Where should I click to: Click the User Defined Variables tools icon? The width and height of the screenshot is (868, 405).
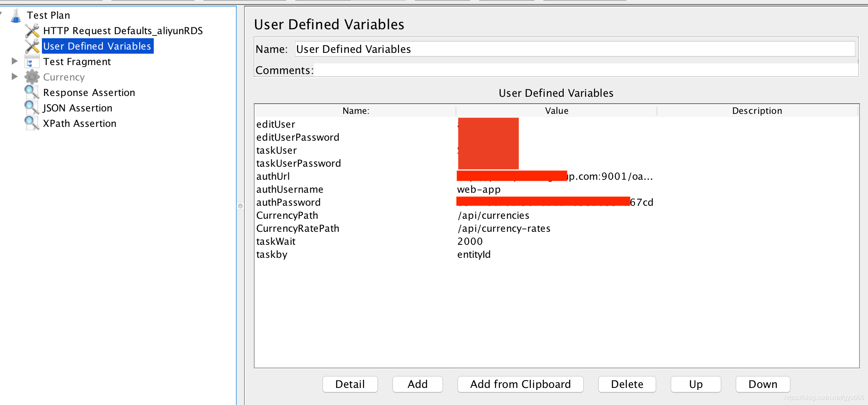pyautogui.click(x=32, y=46)
